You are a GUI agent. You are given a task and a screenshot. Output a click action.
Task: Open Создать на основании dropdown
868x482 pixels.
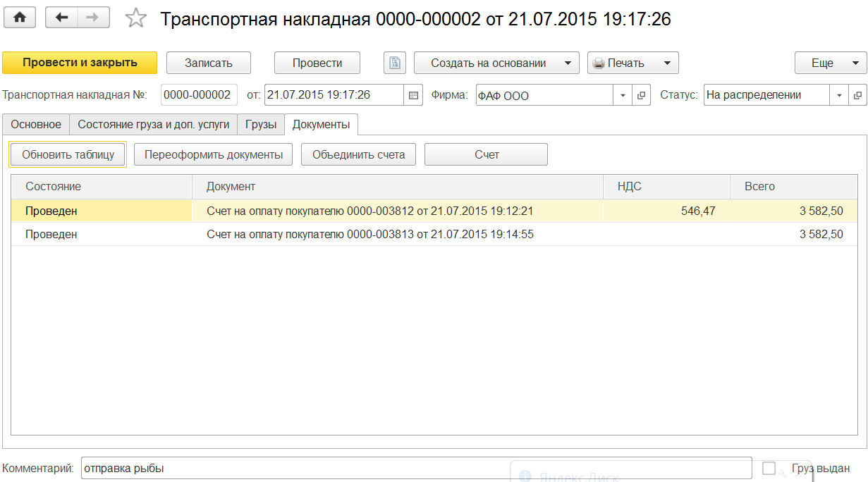pos(496,63)
